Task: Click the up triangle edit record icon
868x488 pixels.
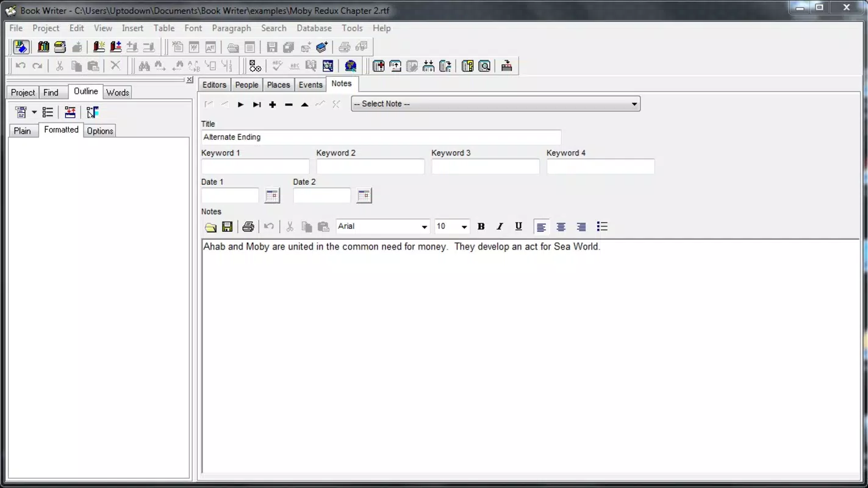Action: pos(304,104)
